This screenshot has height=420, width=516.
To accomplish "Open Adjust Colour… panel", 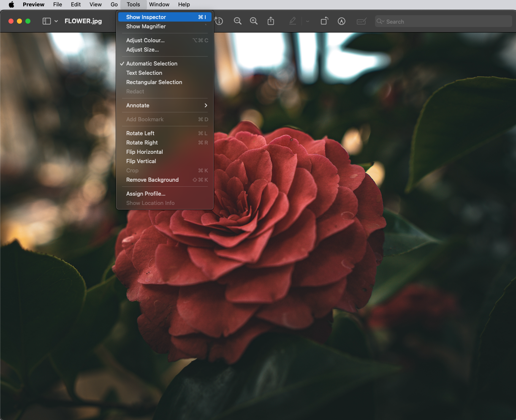I will pos(145,40).
